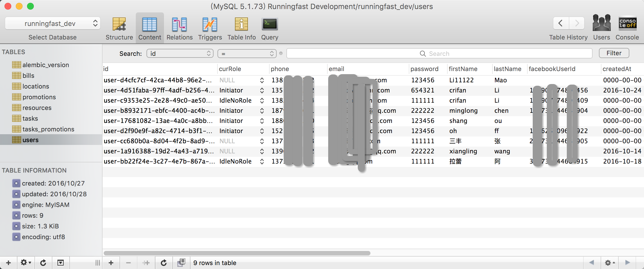
Task: Change curRole for shang row
Action: 262,121
